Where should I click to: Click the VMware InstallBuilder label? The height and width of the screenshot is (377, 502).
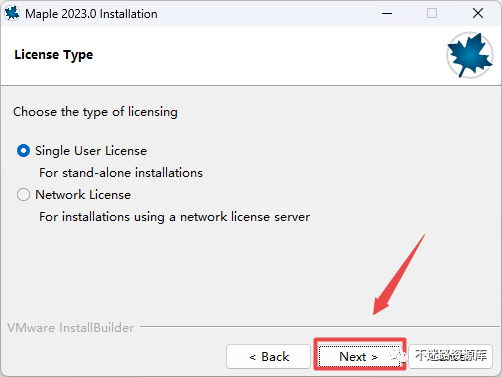71,328
